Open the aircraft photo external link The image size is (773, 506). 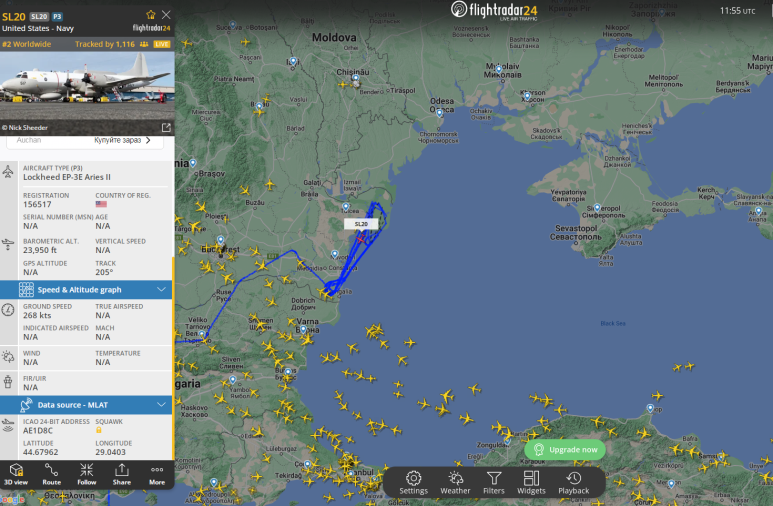tap(166, 128)
